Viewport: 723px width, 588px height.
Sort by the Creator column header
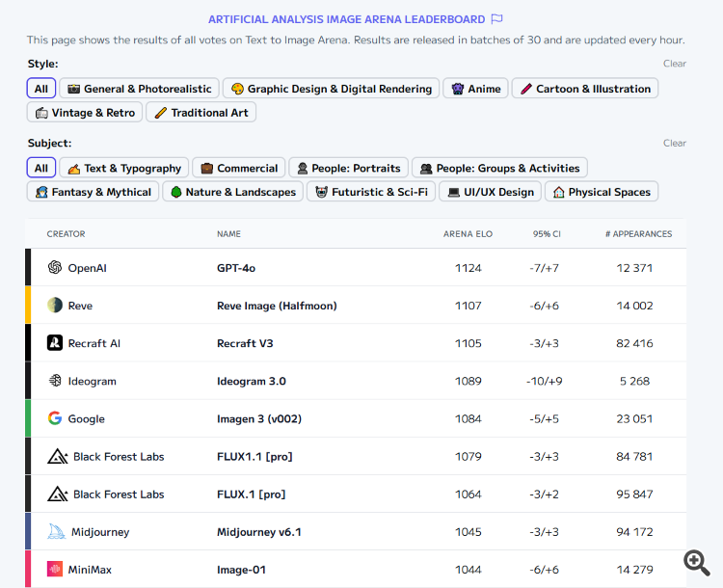point(66,234)
